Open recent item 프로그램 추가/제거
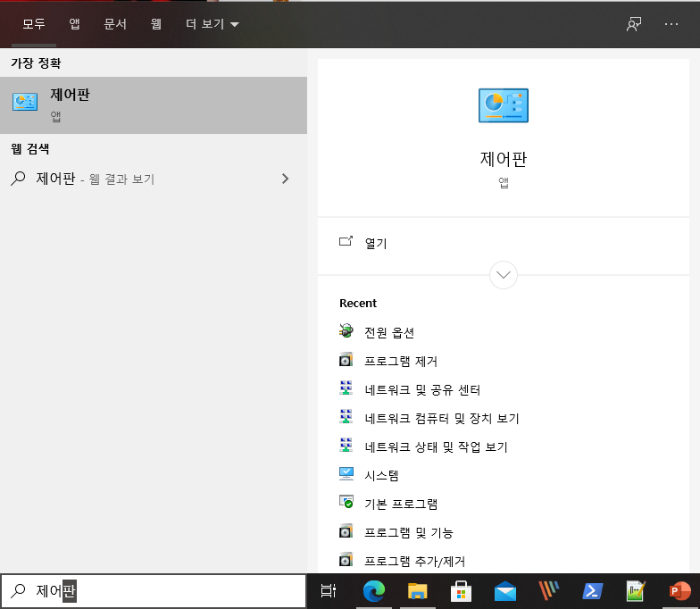This screenshot has height=609, width=700. (414, 561)
